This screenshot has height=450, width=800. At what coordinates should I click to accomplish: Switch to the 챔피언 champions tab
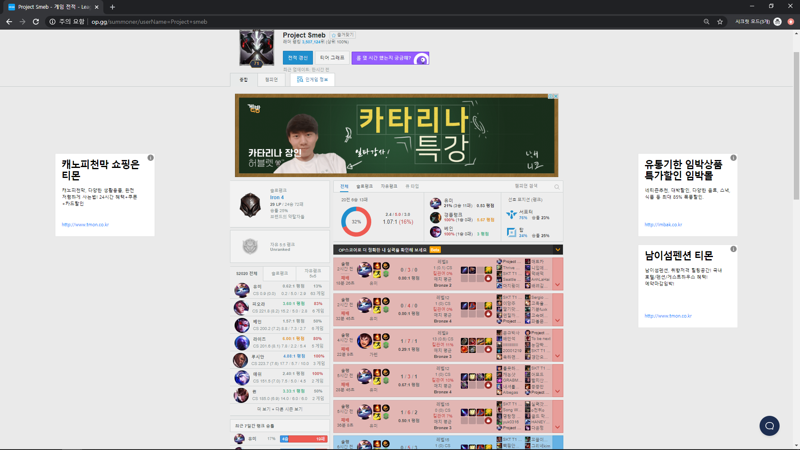point(271,80)
